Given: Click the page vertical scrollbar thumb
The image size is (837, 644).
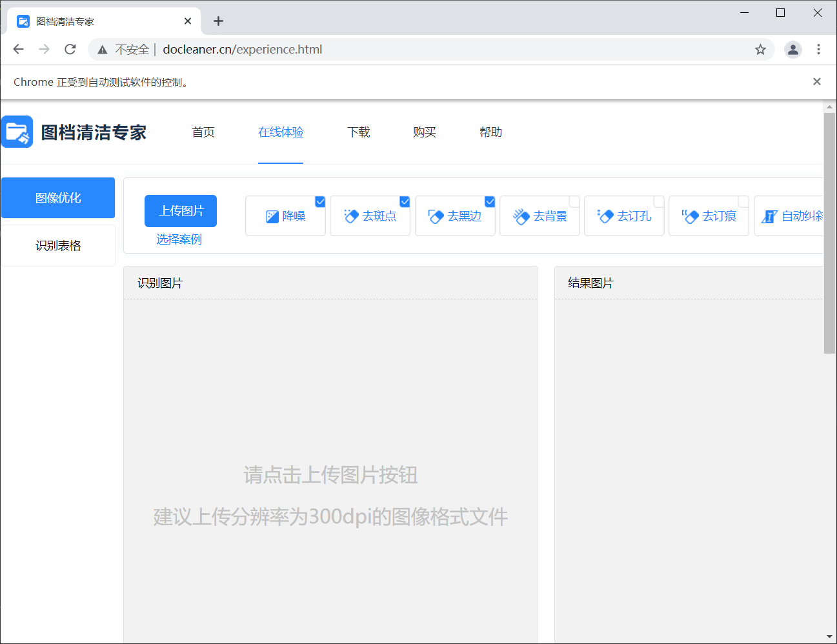Looking at the screenshot, I should 830,233.
